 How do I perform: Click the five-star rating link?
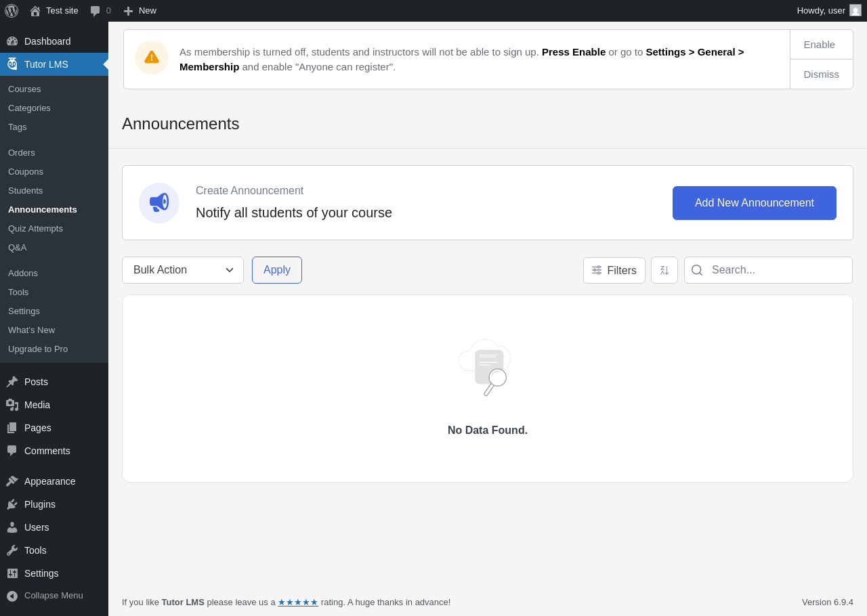(x=298, y=602)
